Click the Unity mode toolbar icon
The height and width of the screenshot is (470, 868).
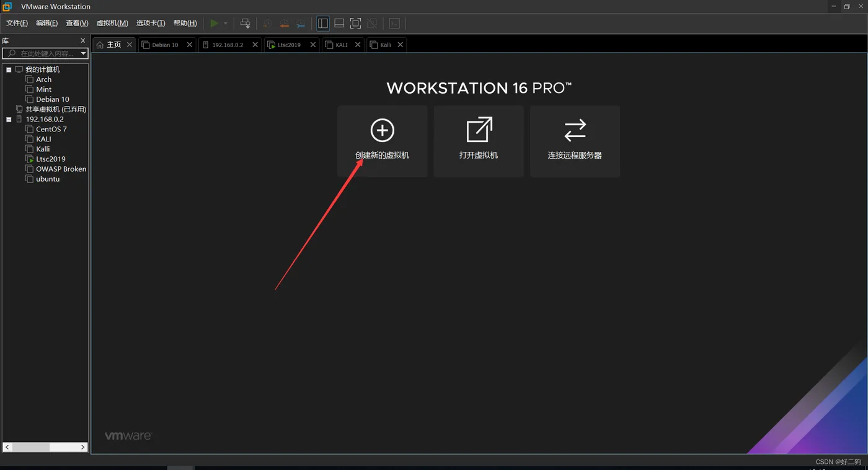pos(372,24)
